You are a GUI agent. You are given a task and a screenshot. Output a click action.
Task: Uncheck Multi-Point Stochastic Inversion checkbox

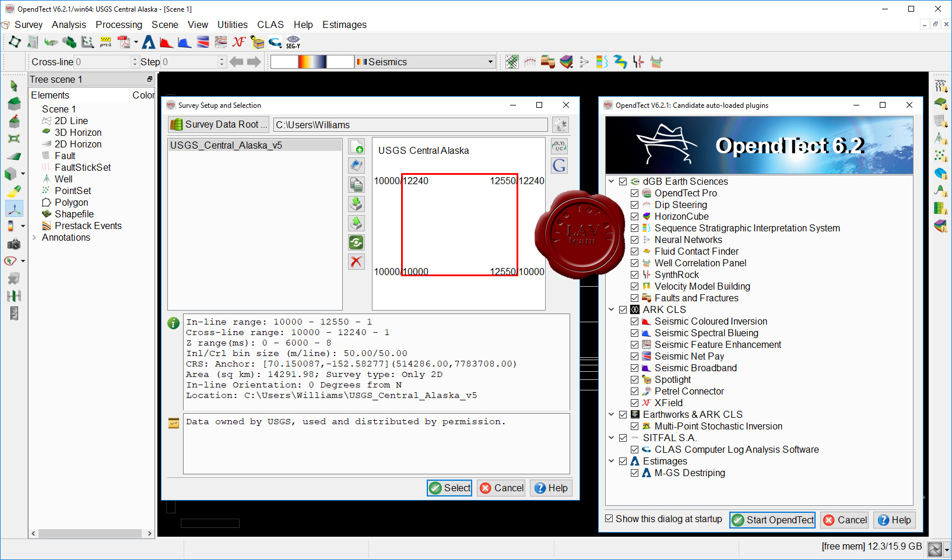click(x=635, y=427)
